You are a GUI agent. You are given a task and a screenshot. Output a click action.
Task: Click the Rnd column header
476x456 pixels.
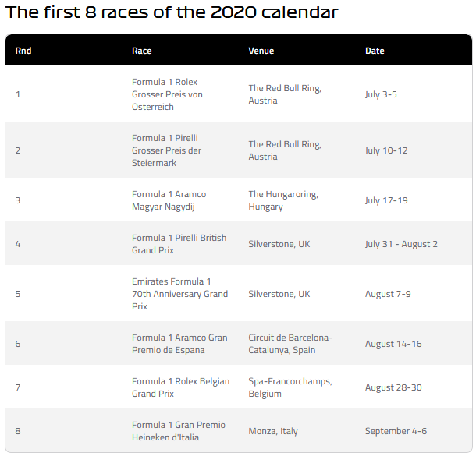coord(23,51)
